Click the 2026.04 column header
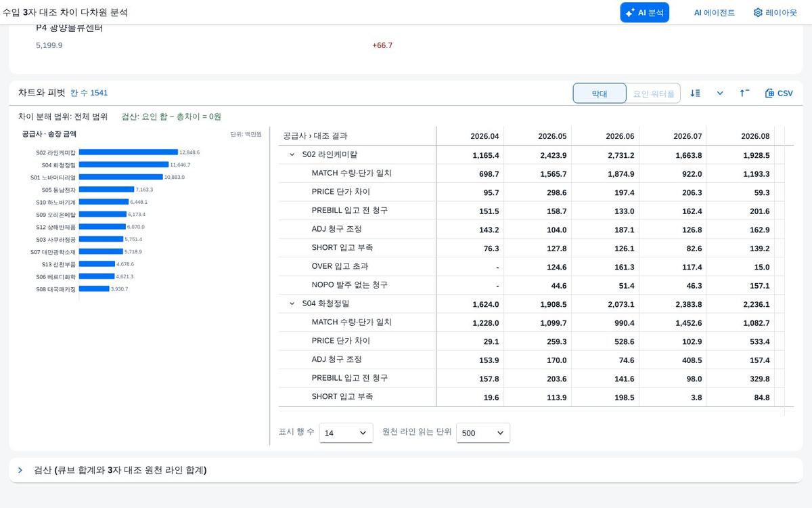 [470, 136]
